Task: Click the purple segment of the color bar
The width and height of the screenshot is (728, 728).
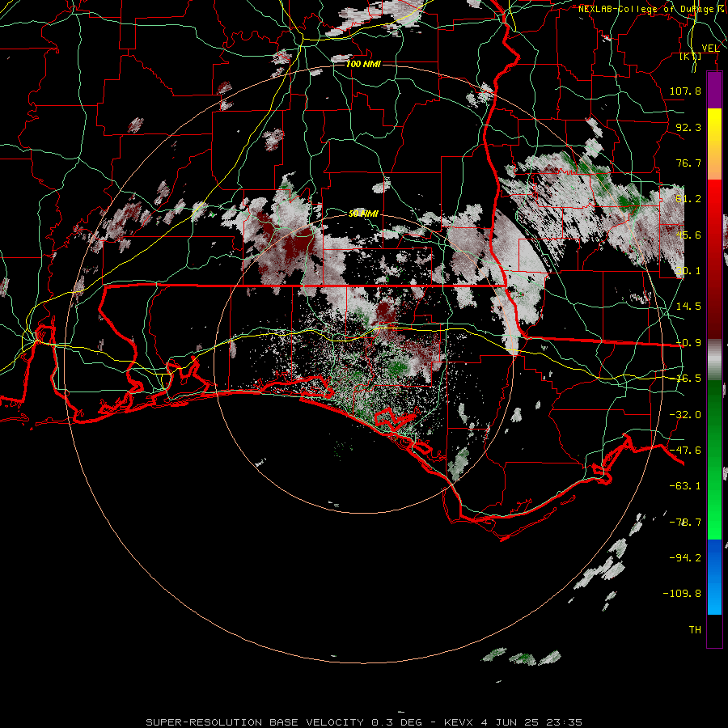Action: [714, 91]
